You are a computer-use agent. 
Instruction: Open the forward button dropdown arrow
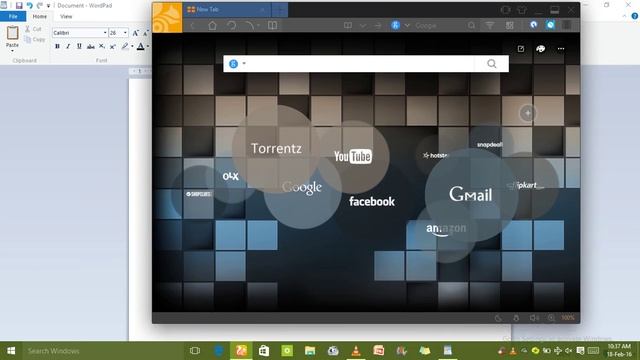click(259, 25)
